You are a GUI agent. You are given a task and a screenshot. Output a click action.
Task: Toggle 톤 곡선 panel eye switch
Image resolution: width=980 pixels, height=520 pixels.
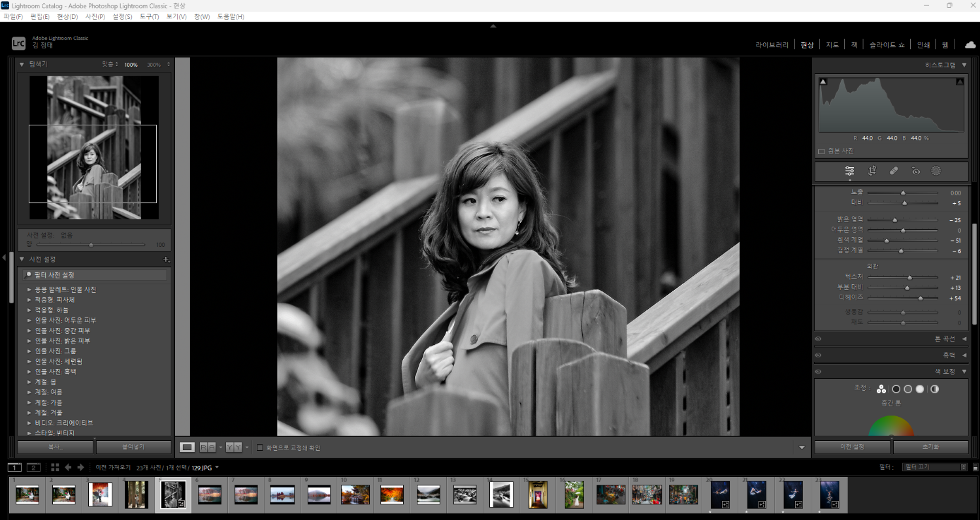click(x=818, y=338)
